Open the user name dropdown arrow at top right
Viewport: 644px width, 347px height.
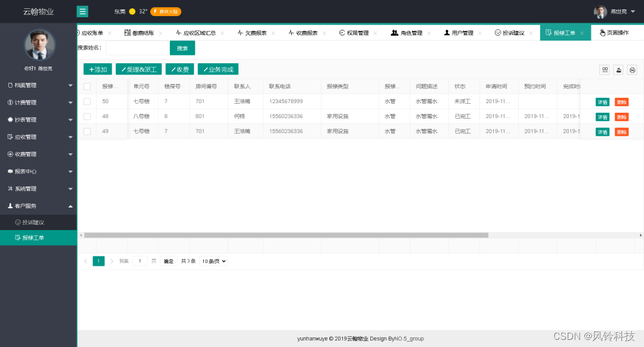(633, 11)
